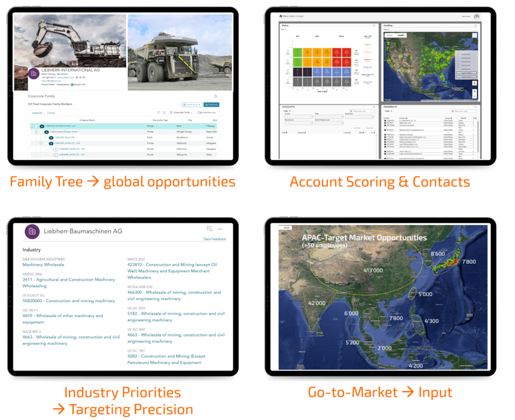The image size is (515, 420).
Task: Collapse the Liebherr-Werk Ehingen GmbH tree row
Action: point(36,132)
